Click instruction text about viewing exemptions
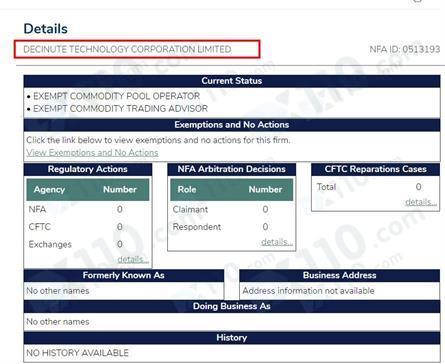Viewport: 445px width, 364px height. [158, 140]
